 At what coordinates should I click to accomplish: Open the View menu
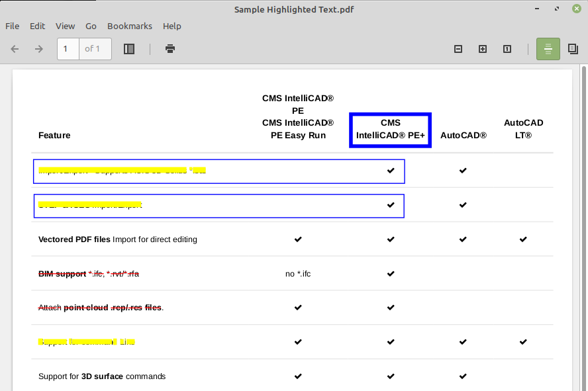click(66, 26)
